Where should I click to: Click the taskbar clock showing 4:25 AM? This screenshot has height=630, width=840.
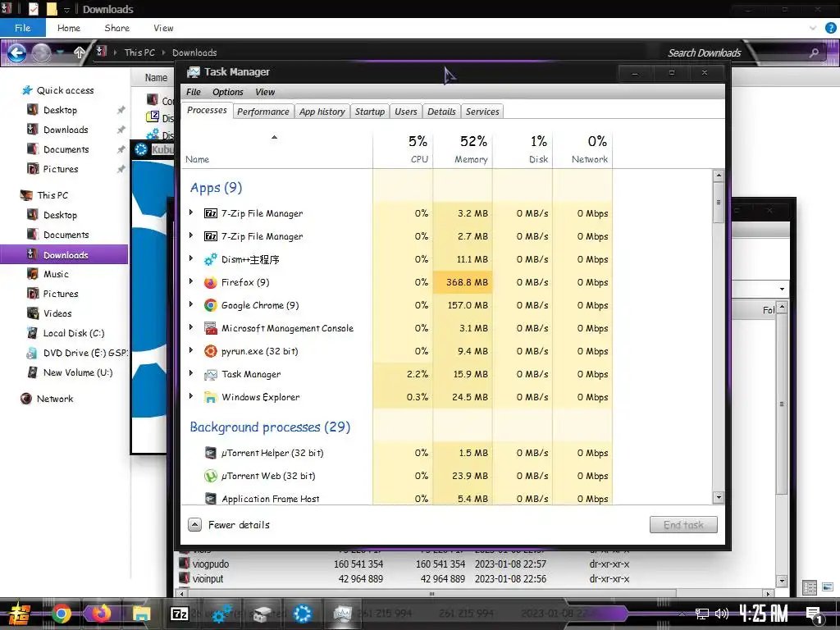(763, 614)
